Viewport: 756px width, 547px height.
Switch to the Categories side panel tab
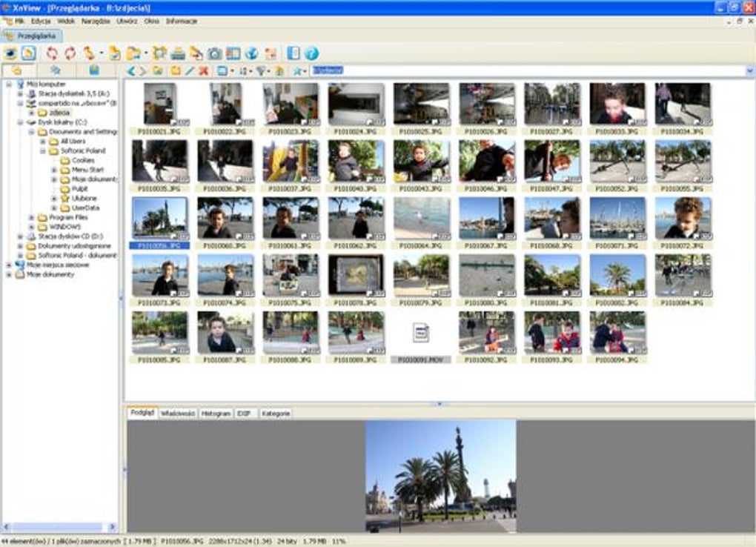(94, 70)
